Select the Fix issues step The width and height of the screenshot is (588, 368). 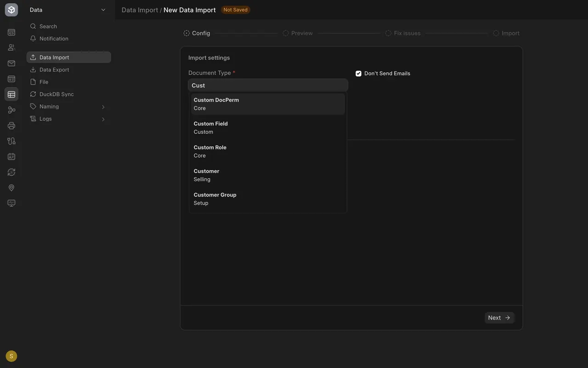pyautogui.click(x=403, y=33)
